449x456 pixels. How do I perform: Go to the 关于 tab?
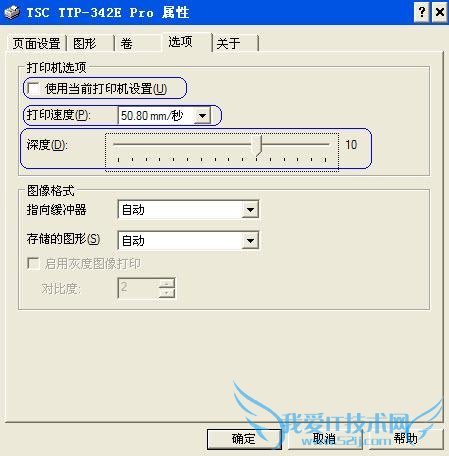click(235, 43)
